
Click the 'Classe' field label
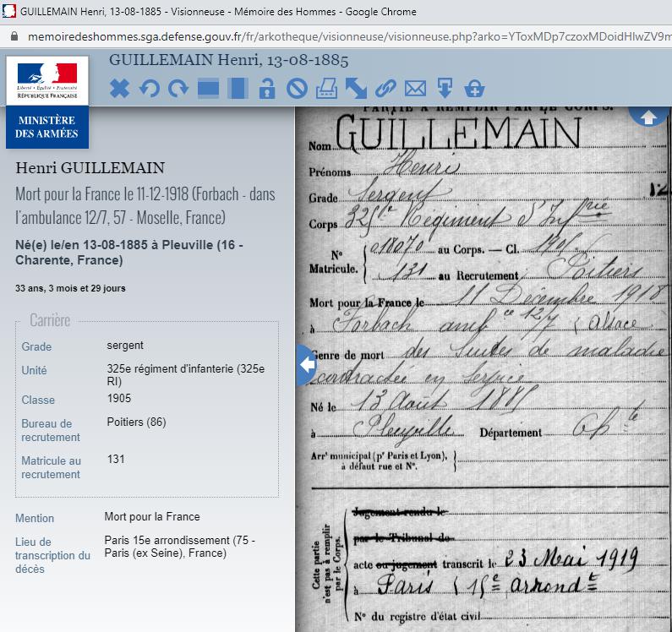click(38, 400)
